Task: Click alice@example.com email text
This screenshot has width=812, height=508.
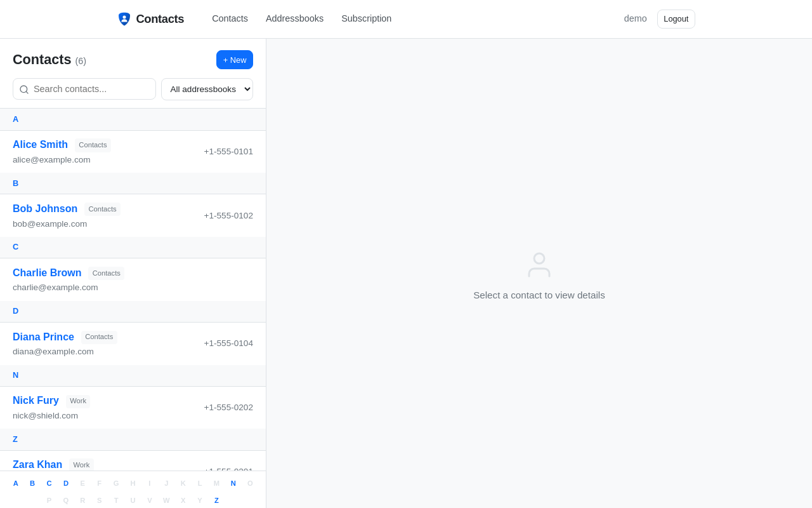Action: pyautogui.click(x=51, y=160)
